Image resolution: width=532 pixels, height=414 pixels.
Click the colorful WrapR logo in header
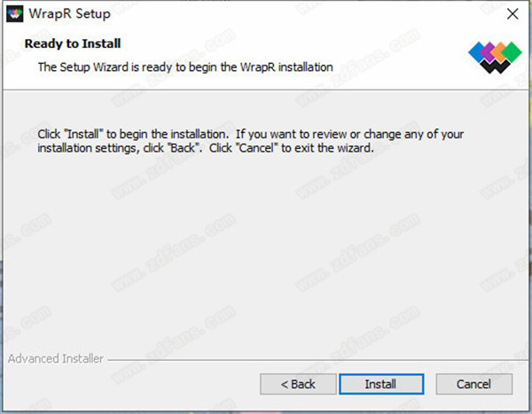point(495,58)
